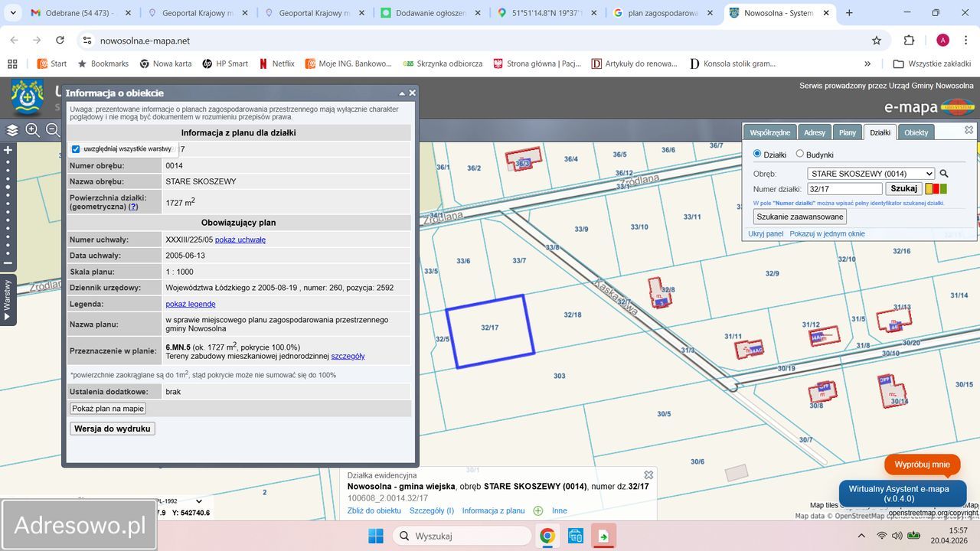This screenshot has height=551, width=980.
Task: Click the magnifier icon next to Obręb
Action: 944,174
